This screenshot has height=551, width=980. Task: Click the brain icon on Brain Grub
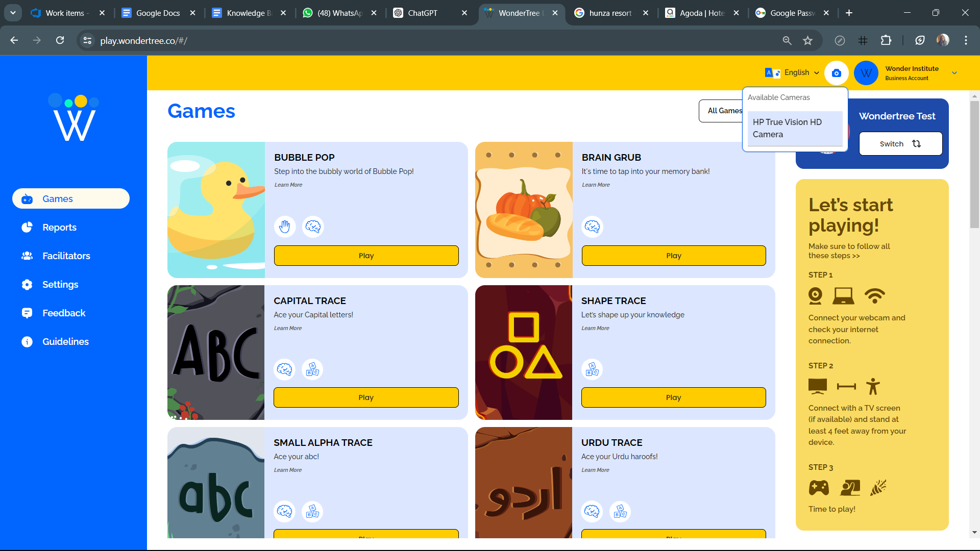592,227
